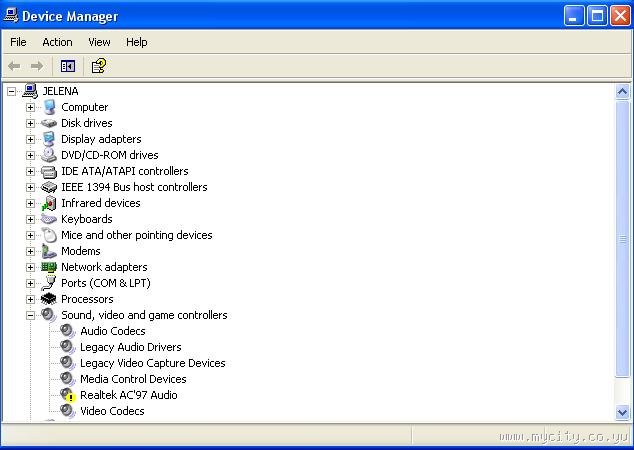
Task: Select the Audio Codecs text label
Action: pyautogui.click(x=113, y=331)
